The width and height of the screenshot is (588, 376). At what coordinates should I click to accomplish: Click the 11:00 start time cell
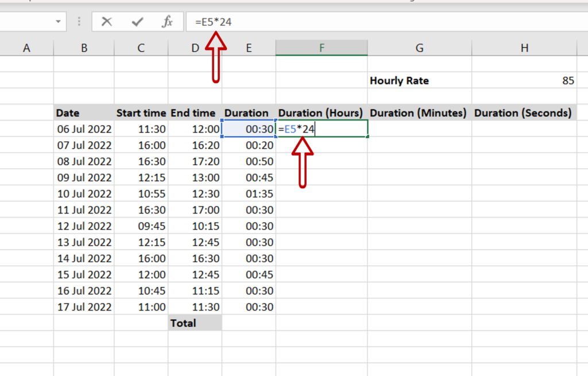point(141,307)
